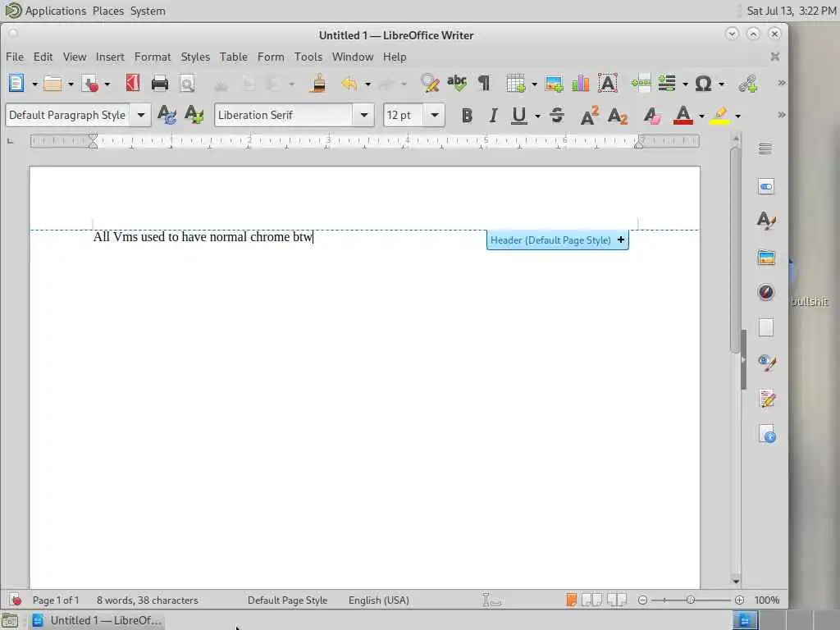Open the Tools menu
Image resolution: width=840 pixels, height=630 pixels.
(x=308, y=57)
